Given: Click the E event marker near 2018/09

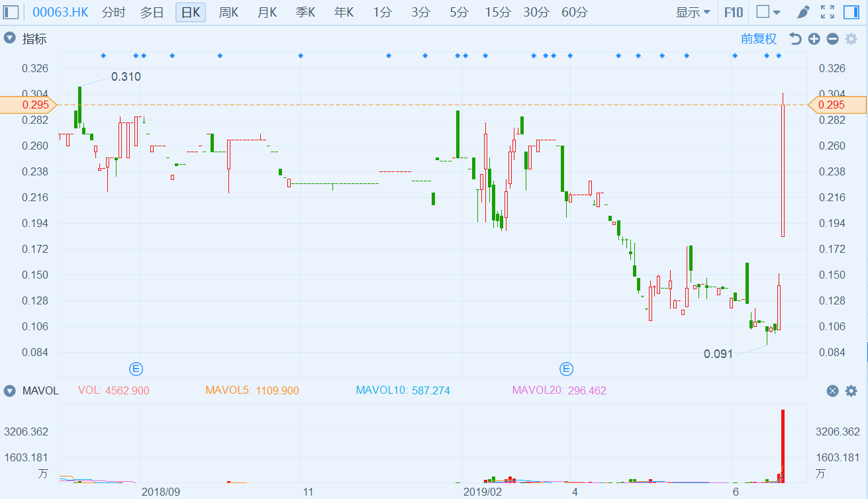Looking at the screenshot, I should tap(136, 369).
